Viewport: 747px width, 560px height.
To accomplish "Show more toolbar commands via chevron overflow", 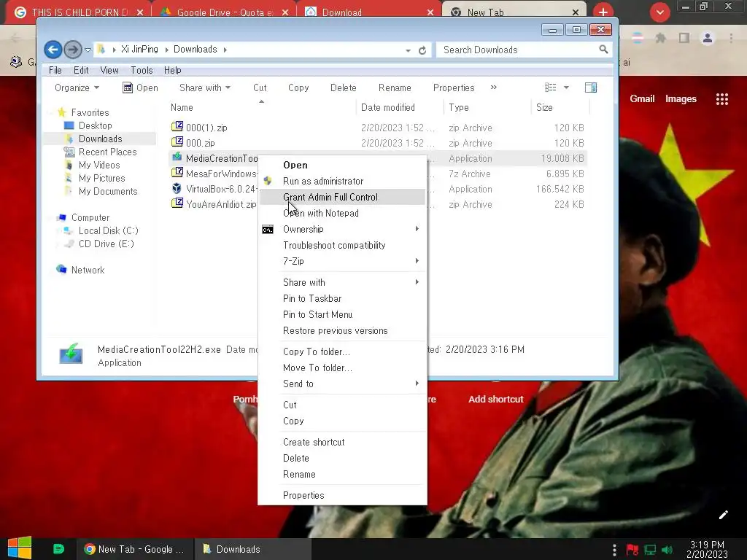I will click(x=494, y=87).
